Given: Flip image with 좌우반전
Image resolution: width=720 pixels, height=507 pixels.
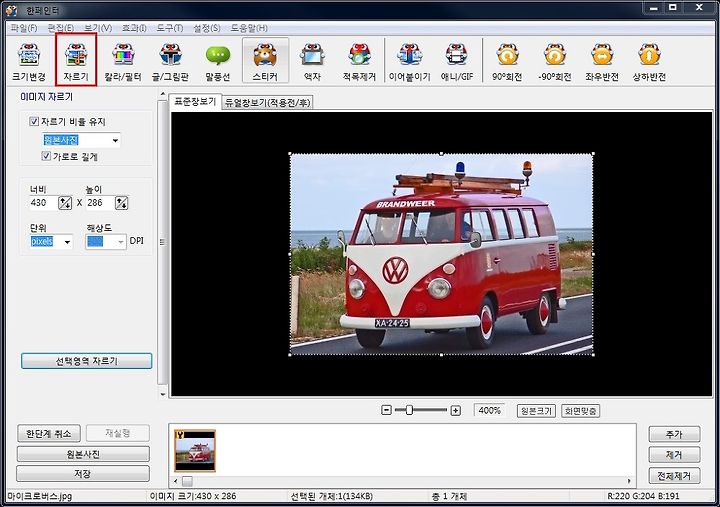Looking at the screenshot, I should click(602, 62).
